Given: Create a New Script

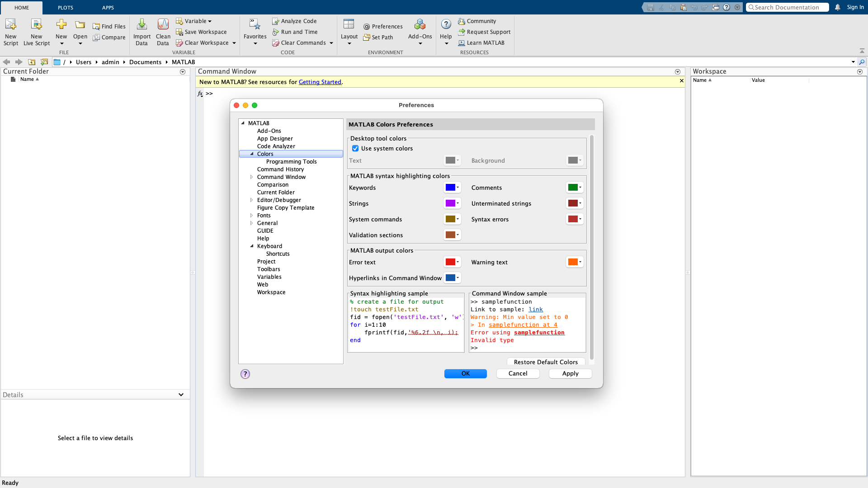Looking at the screenshot, I should pyautogui.click(x=11, y=32).
